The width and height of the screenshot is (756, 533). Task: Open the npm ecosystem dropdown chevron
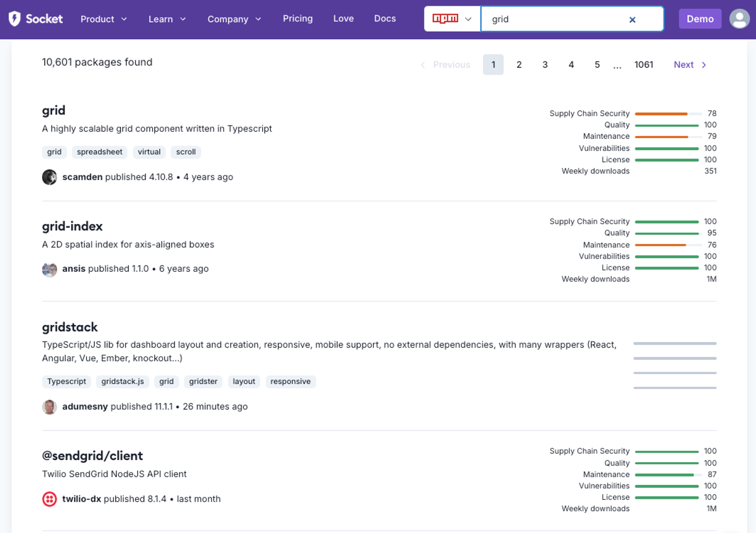468,19
